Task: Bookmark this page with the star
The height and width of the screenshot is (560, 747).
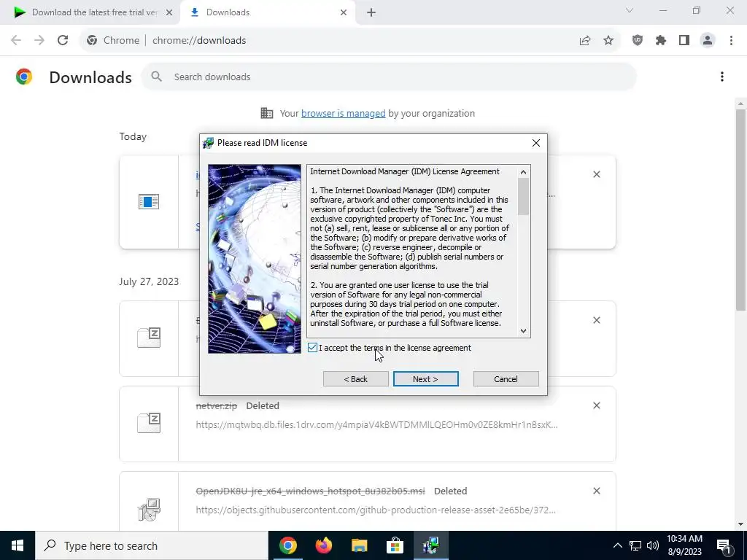Action: coord(608,41)
